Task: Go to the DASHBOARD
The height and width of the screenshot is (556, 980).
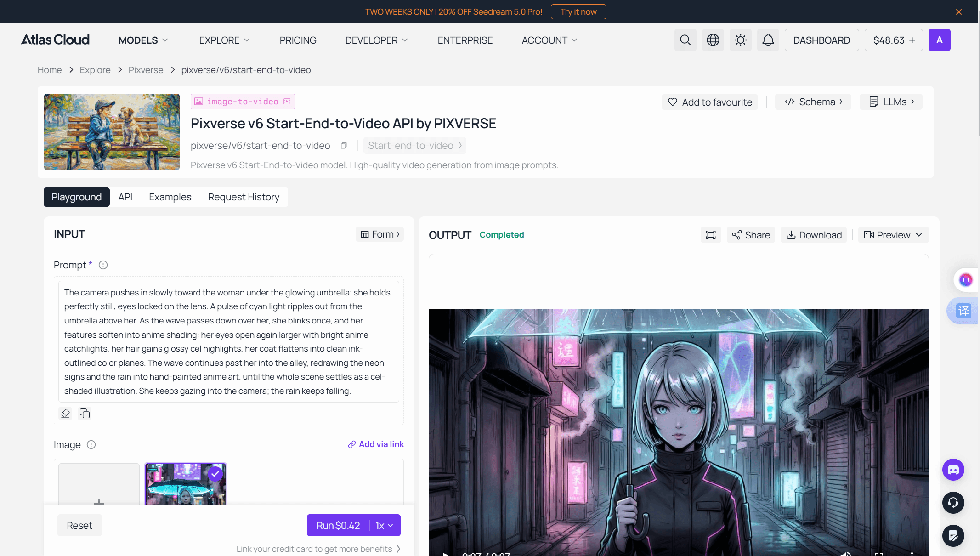Action: 821,40
